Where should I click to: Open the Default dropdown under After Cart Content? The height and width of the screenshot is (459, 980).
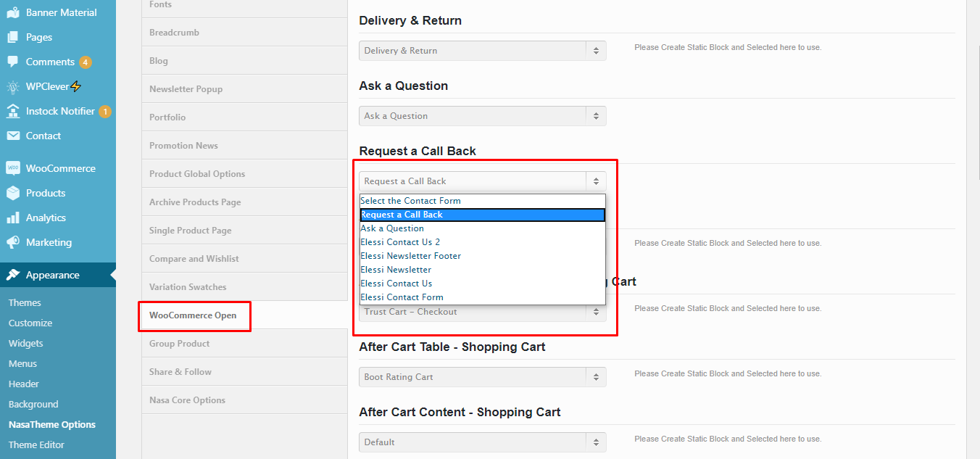click(x=483, y=442)
